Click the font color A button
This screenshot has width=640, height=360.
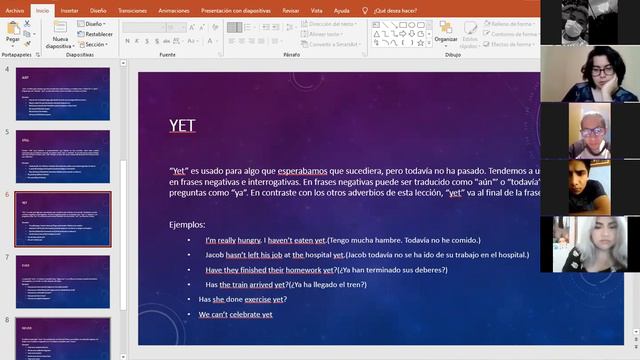coord(210,41)
